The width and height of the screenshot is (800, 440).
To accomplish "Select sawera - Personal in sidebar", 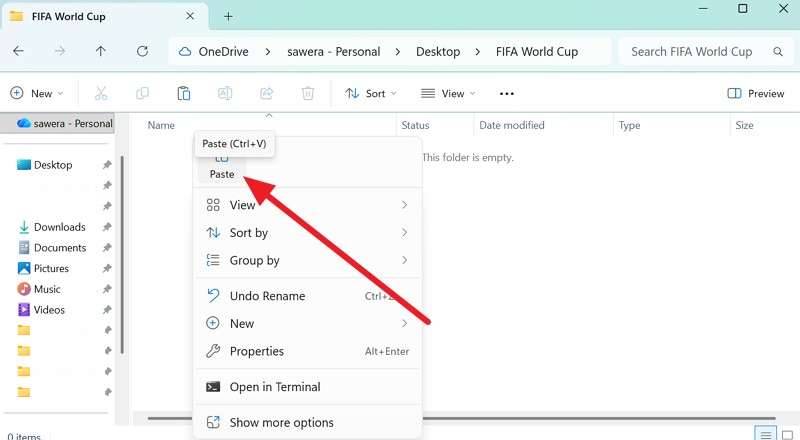I will [57, 124].
